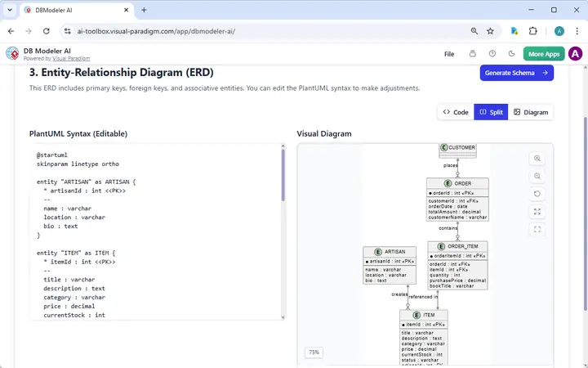Click the 'entity "ITEM" as ITEM' line

76,253
